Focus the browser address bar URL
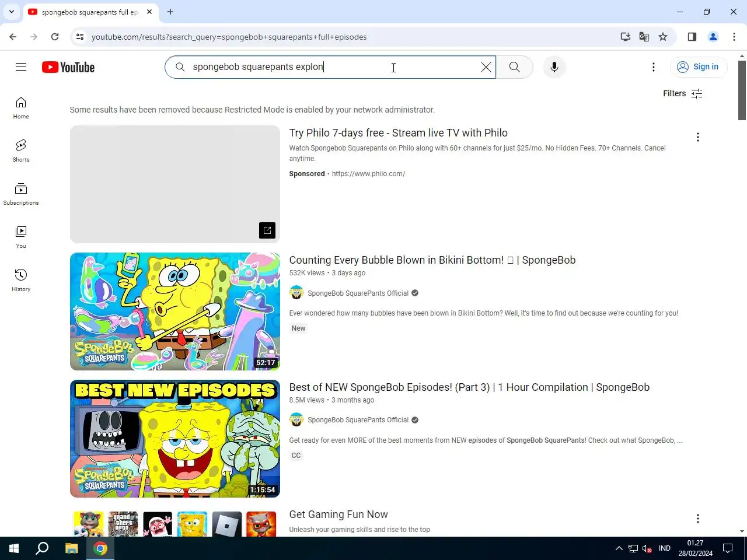Viewport: 747px width, 560px height. (229, 37)
